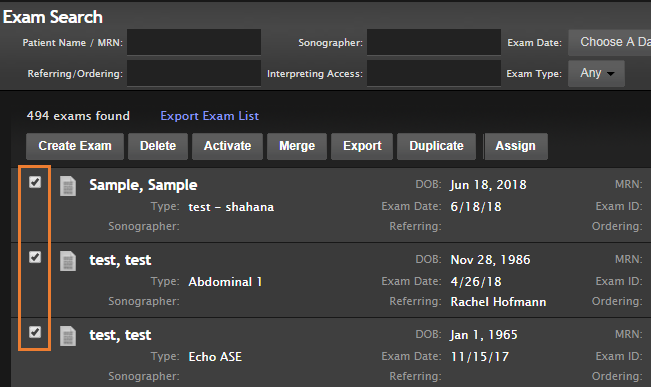Activate the selected exams
The image size is (651, 387).
point(227,146)
